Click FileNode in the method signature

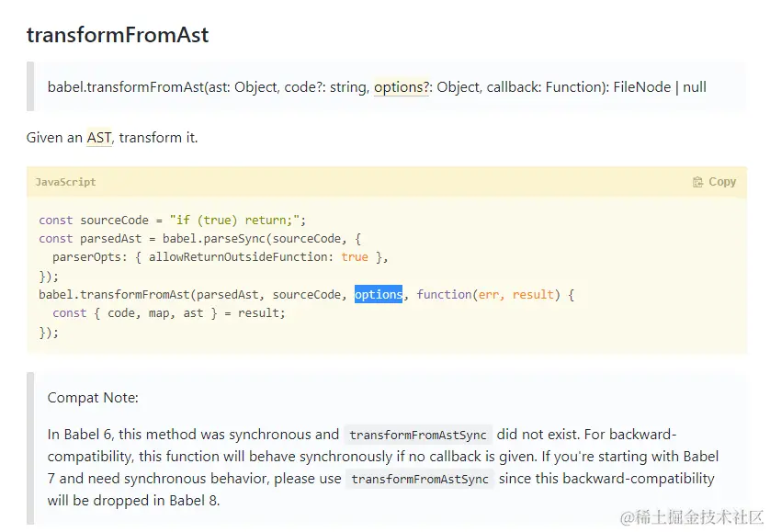click(642, 87)
